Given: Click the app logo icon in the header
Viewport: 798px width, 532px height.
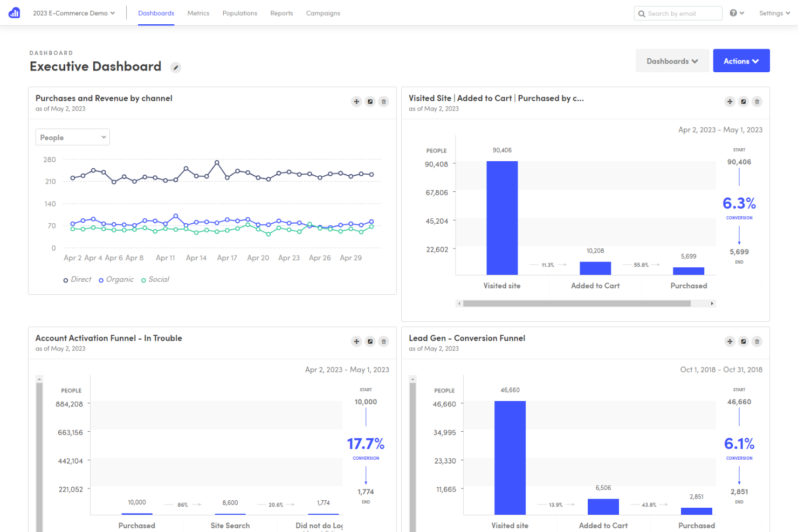Looking at the screenshot, I should [x=15, y=13].
